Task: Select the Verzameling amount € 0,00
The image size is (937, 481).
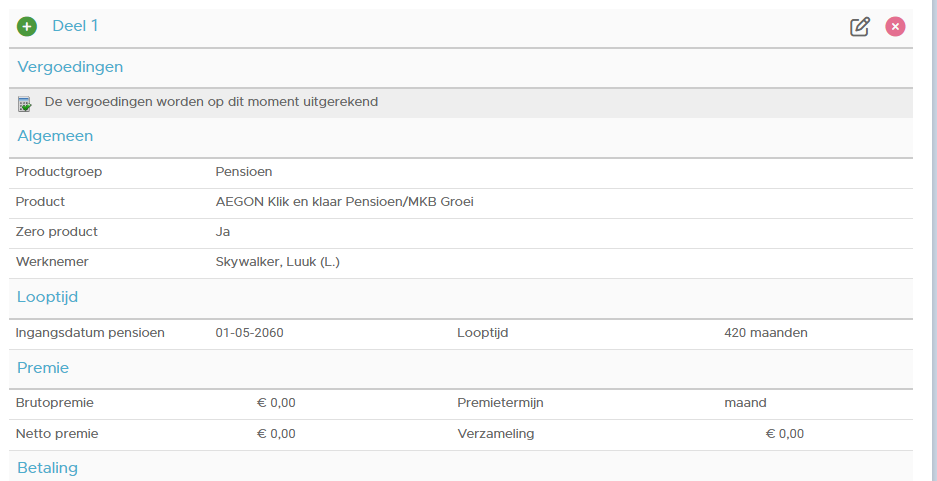Action: pos(785,434)
